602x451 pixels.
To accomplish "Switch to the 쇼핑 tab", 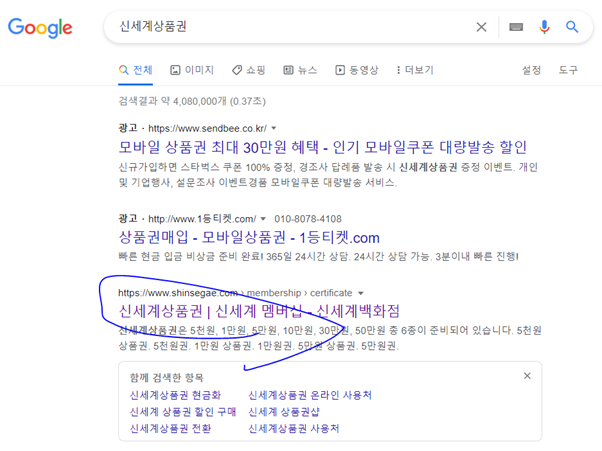I will tap(249, 70).
